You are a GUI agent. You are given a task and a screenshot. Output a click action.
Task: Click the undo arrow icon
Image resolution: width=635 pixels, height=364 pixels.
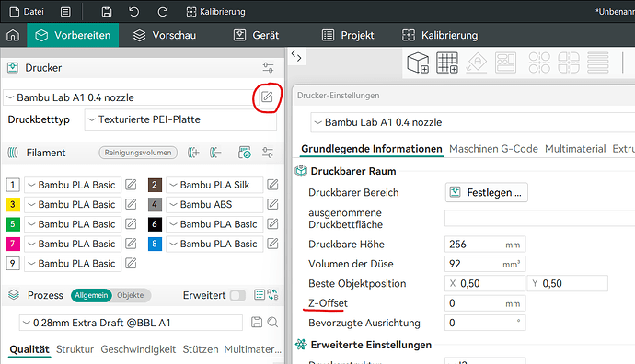133,12
